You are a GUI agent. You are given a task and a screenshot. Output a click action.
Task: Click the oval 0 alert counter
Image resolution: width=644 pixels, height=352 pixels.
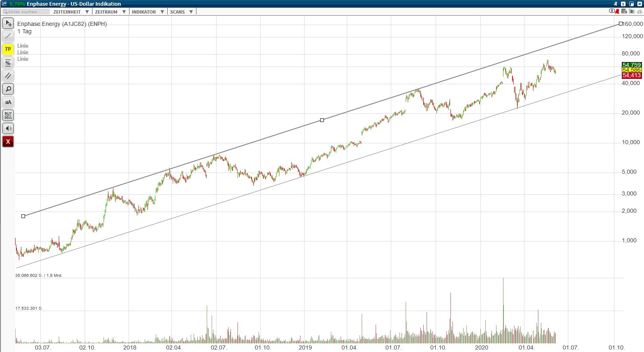pyautogui.click(x=612, y=11)
